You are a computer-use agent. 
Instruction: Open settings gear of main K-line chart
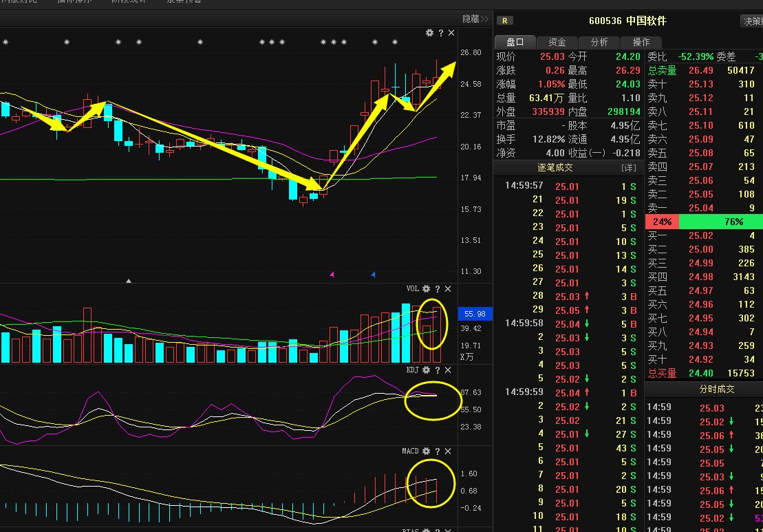[x=430, y=33]
